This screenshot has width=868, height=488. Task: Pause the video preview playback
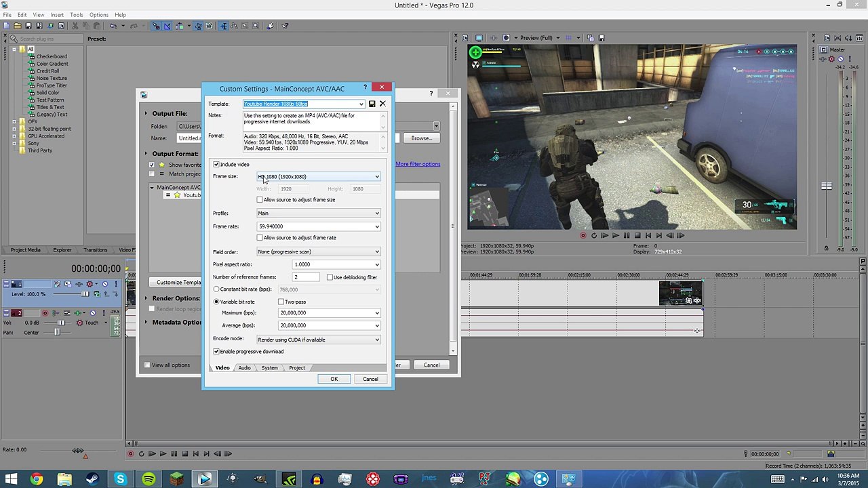(x=627, y=235)
